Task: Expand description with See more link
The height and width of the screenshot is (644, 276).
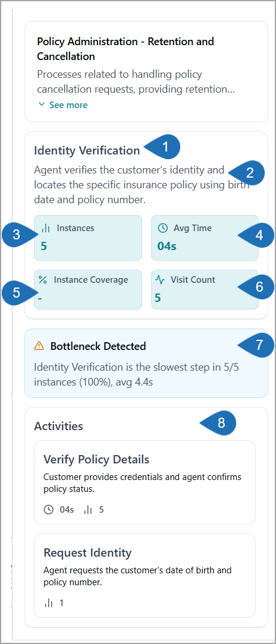Action: point(62,105)
